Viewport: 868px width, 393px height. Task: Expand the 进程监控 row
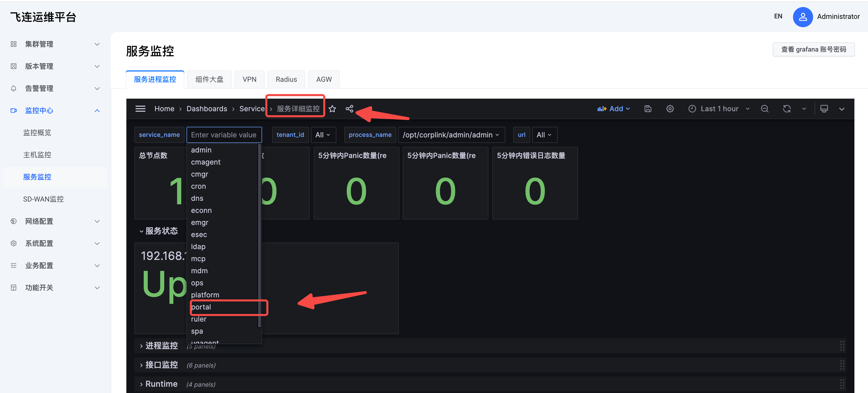(161, 345)
